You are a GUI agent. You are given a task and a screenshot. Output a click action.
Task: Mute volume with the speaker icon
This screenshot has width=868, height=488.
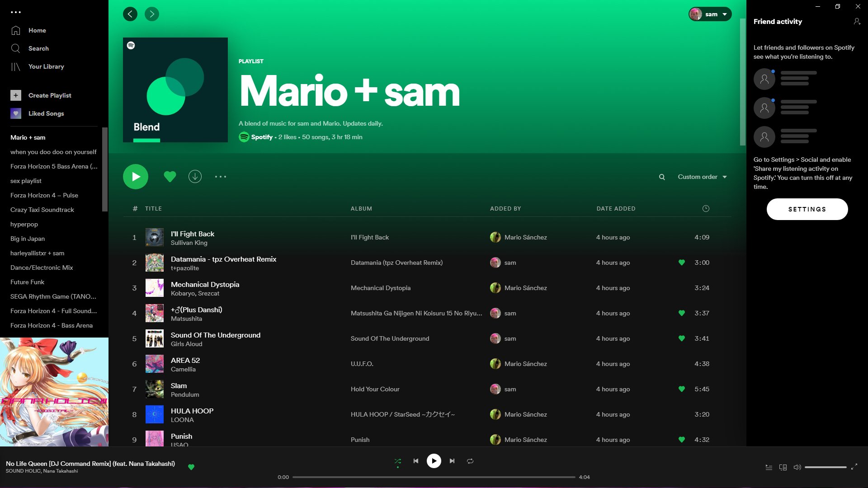point(797,467)
